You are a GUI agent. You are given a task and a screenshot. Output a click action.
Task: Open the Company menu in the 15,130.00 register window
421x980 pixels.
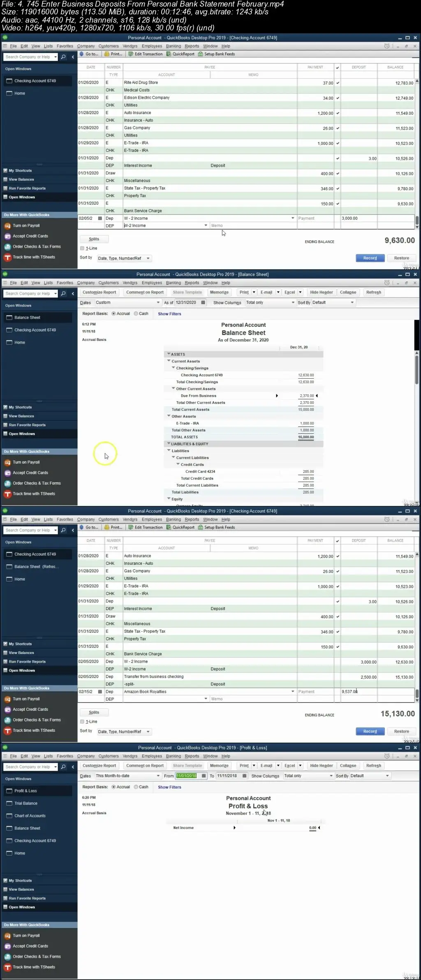pyautogui.click(x=86, y=519)
